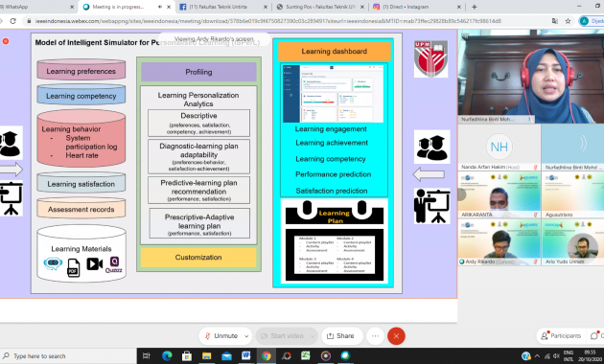Viewport: 604px width, 364px height.
Task: Open the Excel icon on the taskbar
Action: [x=306, y=356]
